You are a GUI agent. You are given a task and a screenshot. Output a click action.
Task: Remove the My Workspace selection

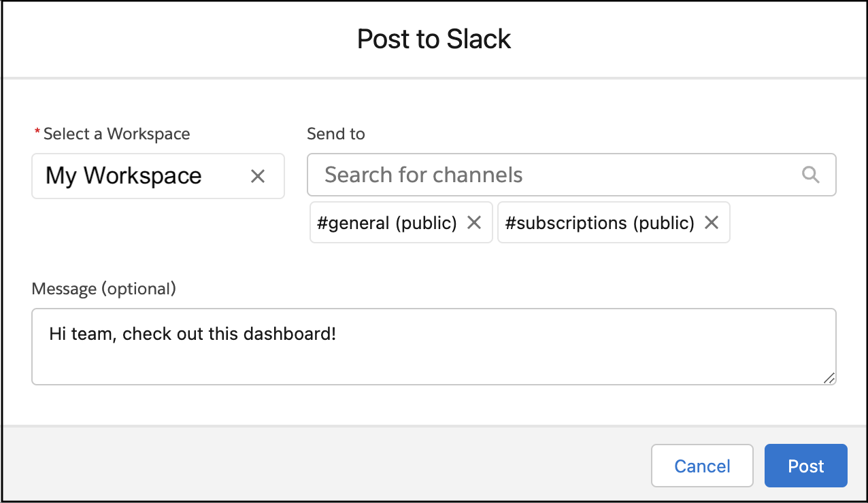(x=258, y=176)
